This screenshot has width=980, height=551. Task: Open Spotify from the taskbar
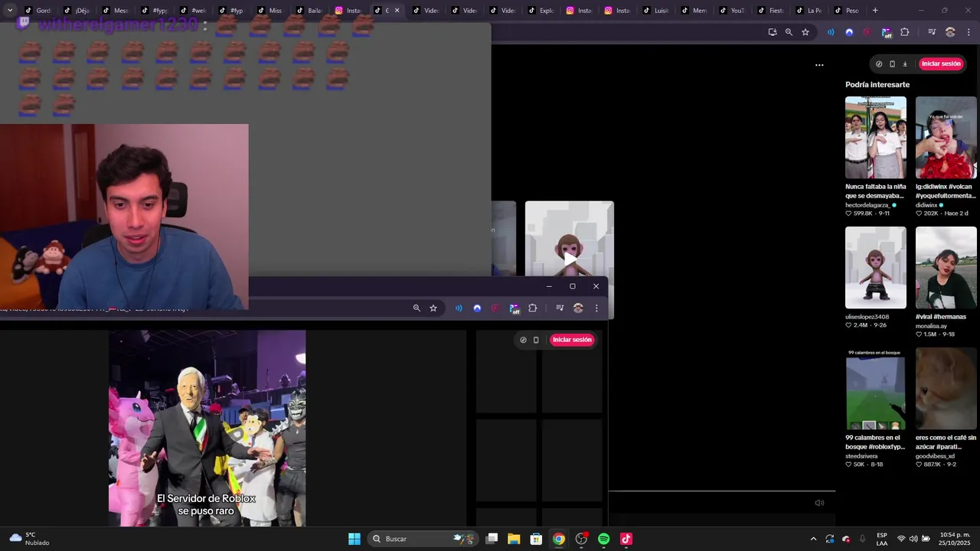click(603, 539)
